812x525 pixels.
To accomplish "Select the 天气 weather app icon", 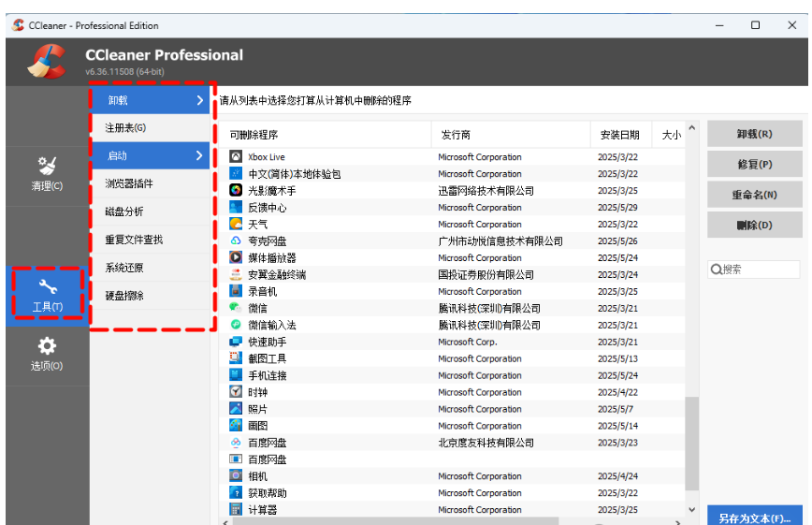I will (236, 224).
